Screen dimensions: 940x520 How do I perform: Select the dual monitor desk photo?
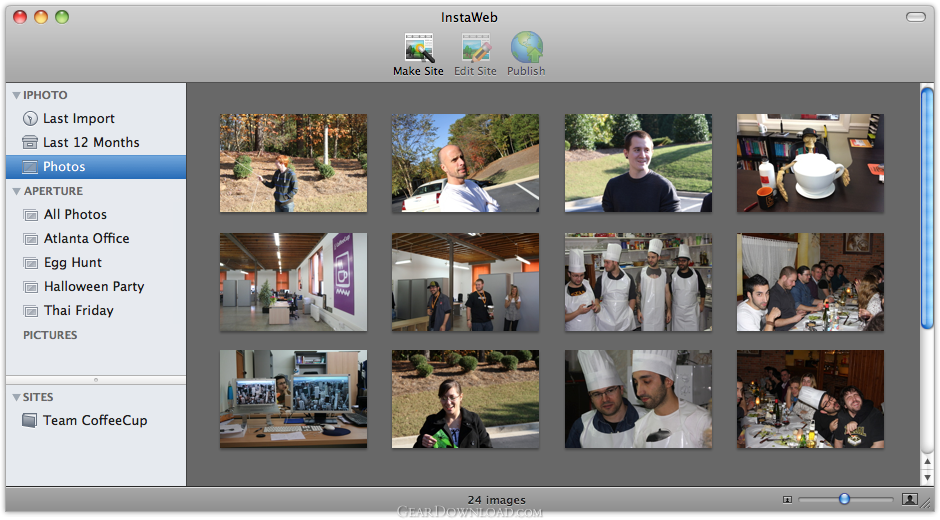pos(293,399)
